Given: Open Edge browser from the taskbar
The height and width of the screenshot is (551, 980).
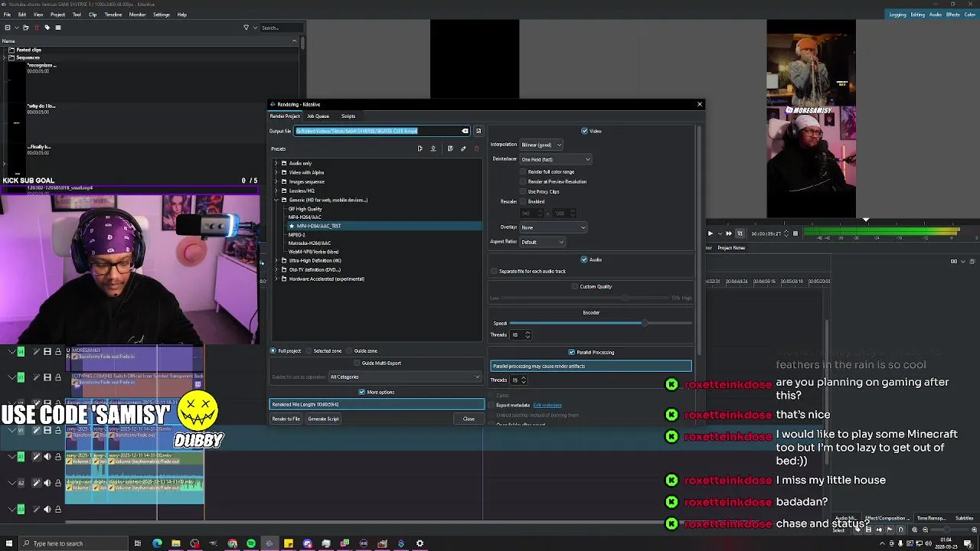Looking at the screenshot, I should coord(157,543).
